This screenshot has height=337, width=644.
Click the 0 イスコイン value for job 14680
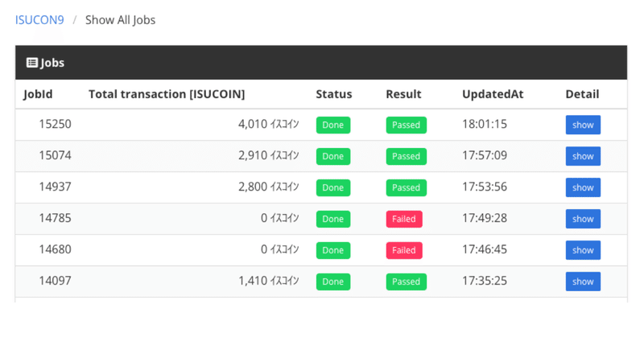(280, 249)
